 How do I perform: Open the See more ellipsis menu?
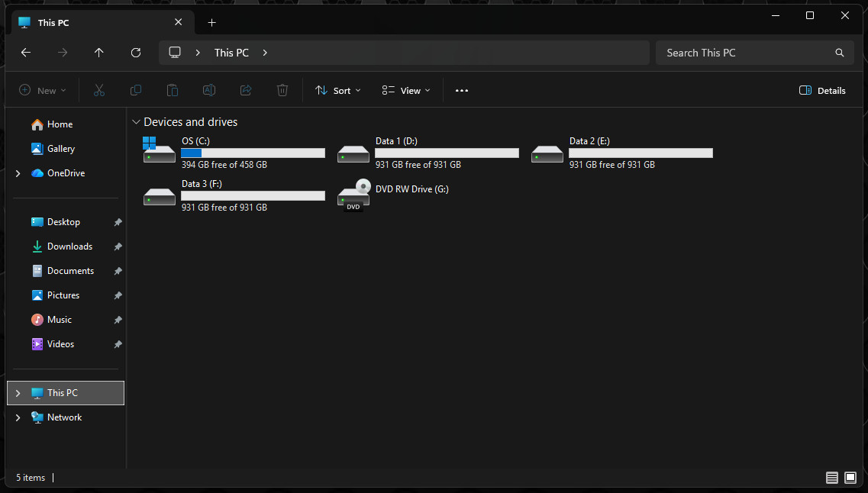tap(462, 90)
